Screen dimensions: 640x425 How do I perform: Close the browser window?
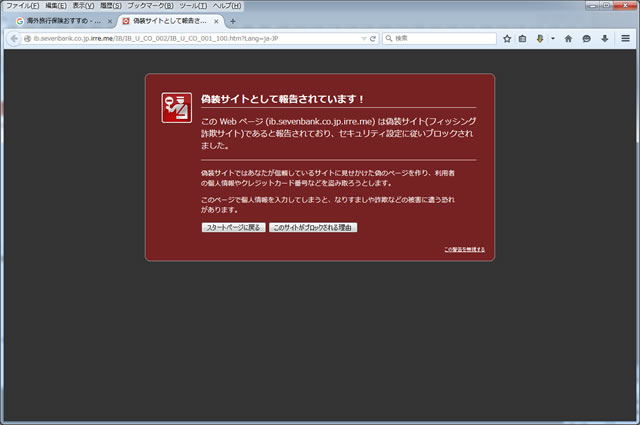(625, 5)
